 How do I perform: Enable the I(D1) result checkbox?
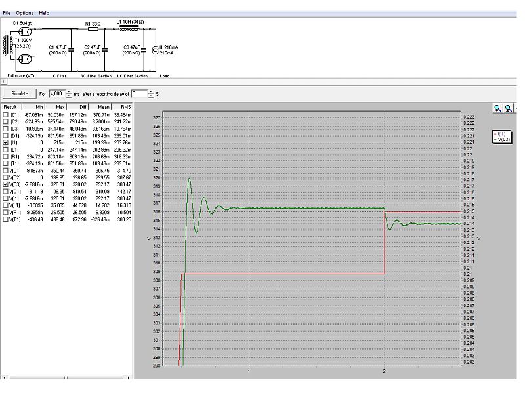pyautogui.click(x=5, y=136)
